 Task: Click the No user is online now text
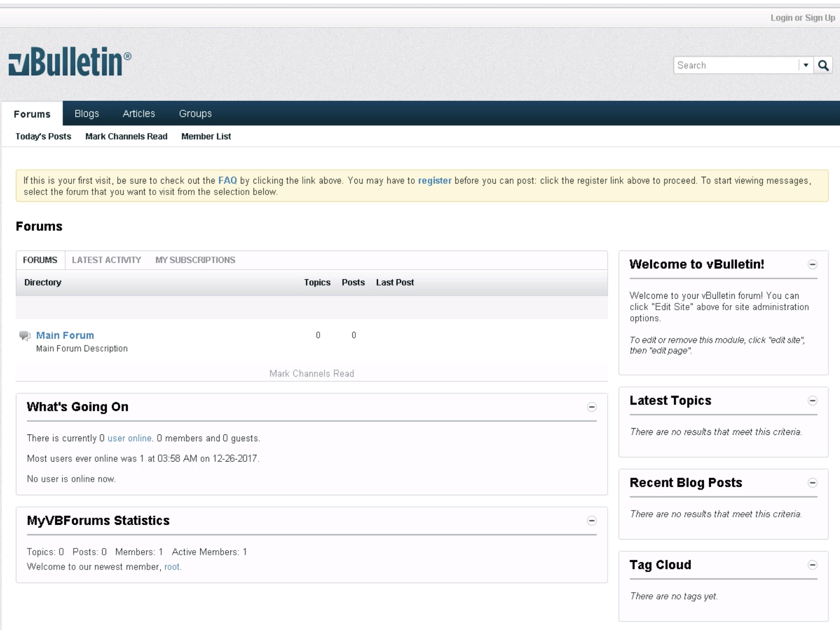71,479
